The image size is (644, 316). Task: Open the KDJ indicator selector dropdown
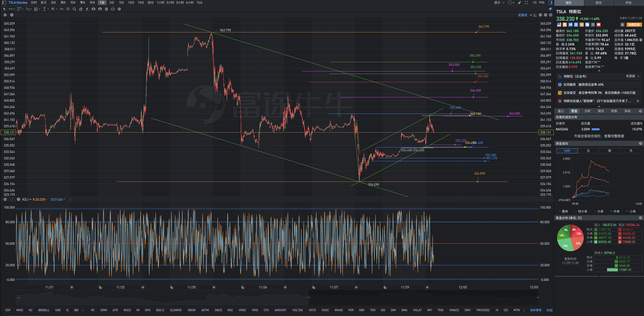point(27,199)
